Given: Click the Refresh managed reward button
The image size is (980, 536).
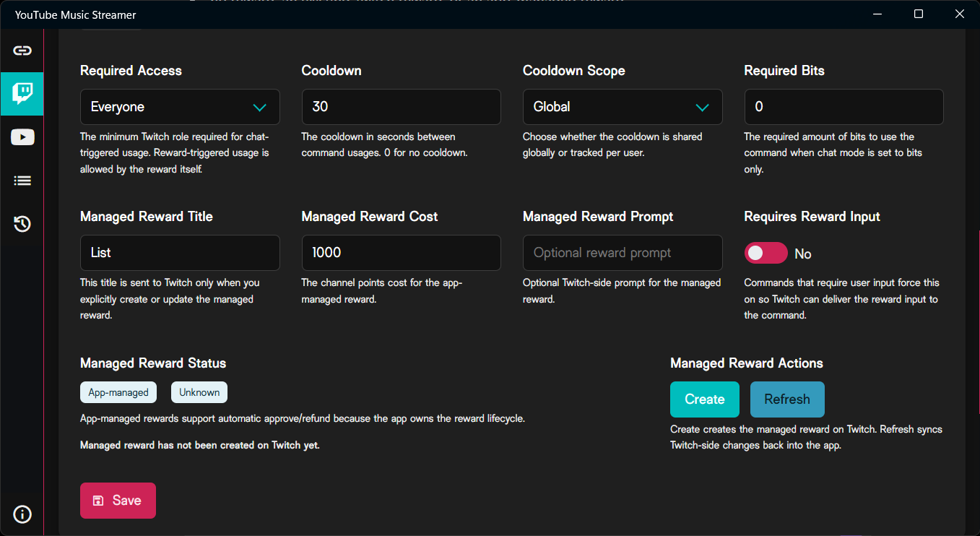Looking at the screenshot, I should point(787,399).
